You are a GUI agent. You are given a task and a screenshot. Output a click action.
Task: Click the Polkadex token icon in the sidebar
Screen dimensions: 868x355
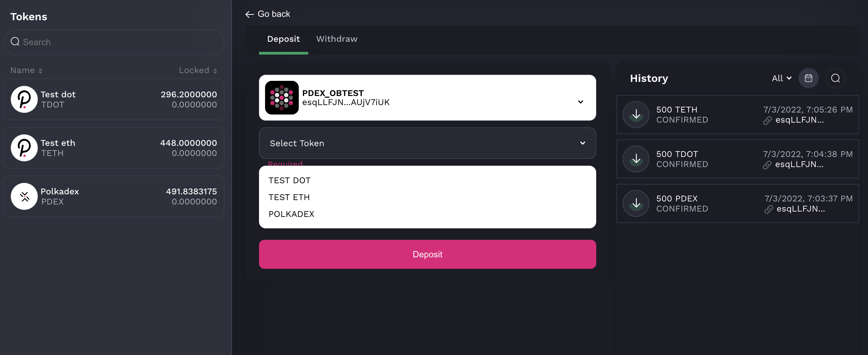coord(24,196)
